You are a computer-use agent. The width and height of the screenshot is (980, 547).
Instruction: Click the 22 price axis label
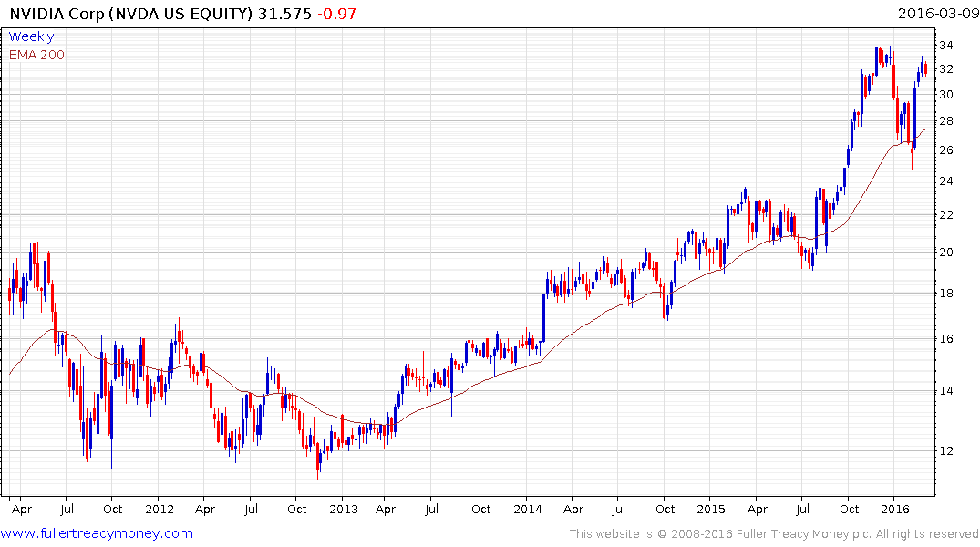(945, 215)
